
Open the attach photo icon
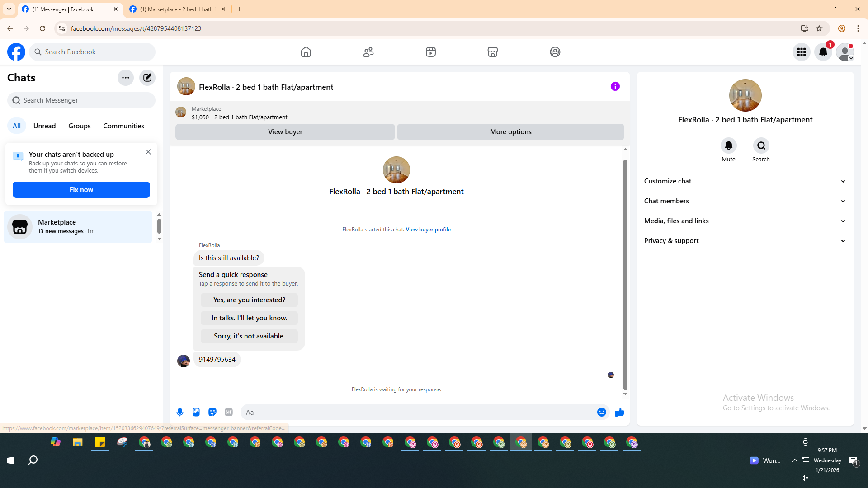point(196,412)
